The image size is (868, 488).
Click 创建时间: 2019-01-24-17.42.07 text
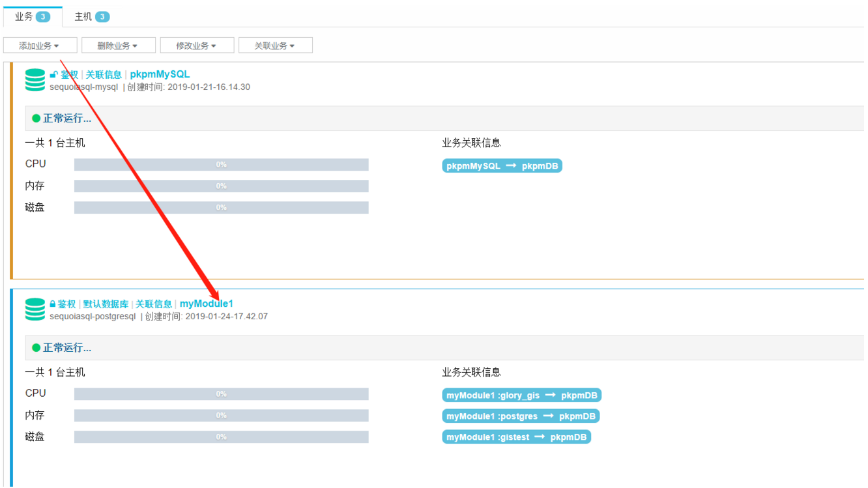point(207,317)
